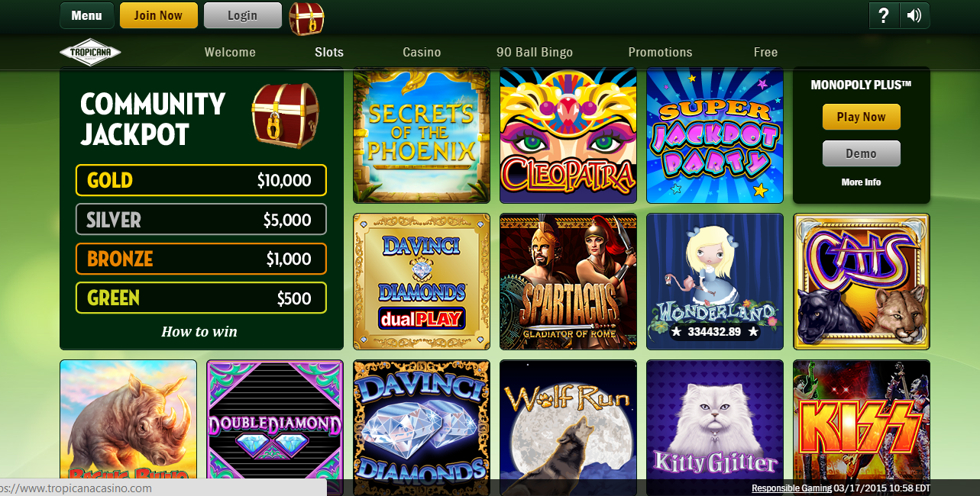Open the 90 Ball Bingo tab
The image size is (980, 496).
(535, 52)
